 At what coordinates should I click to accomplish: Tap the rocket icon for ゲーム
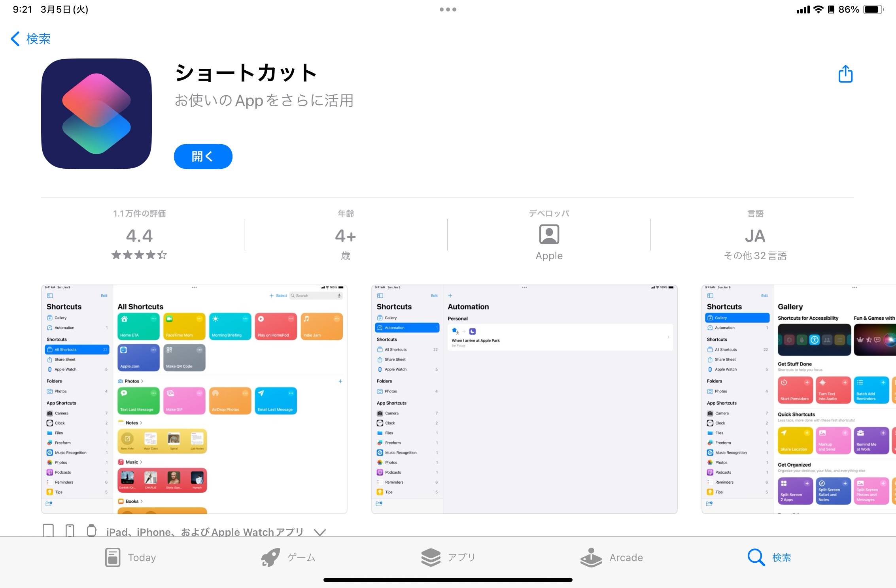pyautogui.click(x=271, y=558)
